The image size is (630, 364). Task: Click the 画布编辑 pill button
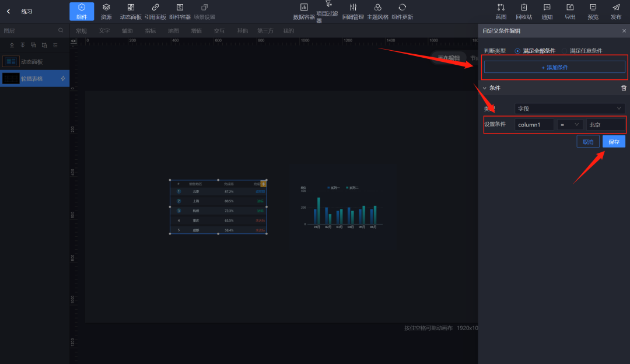click(x=449, y=58)
